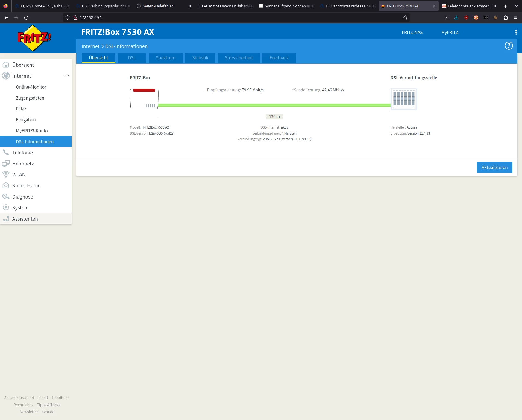522x420 pixels.
Task: Select the Übersicht tab in DSL-Informationen
Action: pyautogui.click(x=98, y=58)
